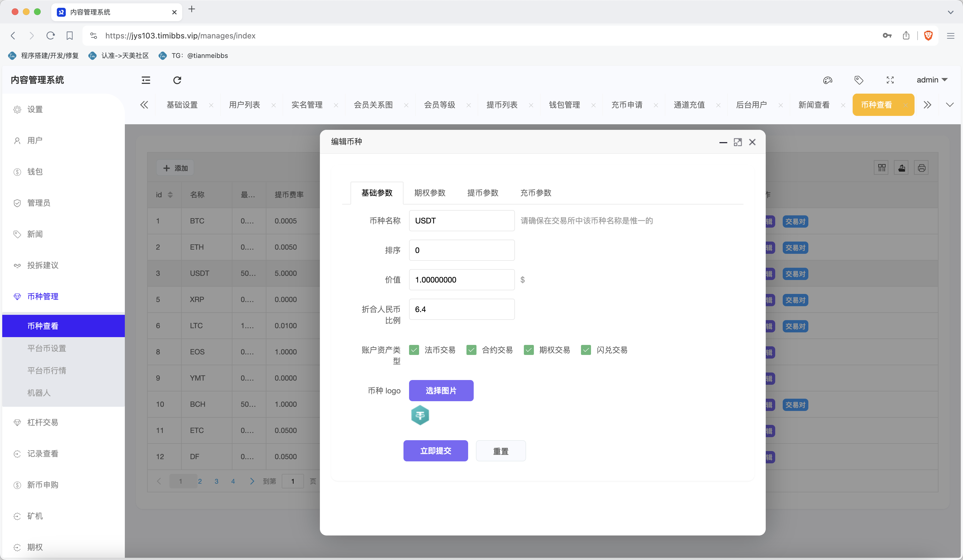The width and height of the screenshot is (963, 560).
Task: Minimize the 编辑币种 dialog
Action: coord(723,142)
